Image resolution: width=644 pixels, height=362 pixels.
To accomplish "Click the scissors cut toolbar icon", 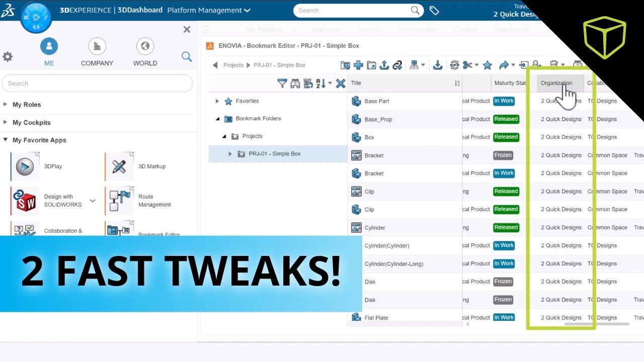I will tap(468, 65).
